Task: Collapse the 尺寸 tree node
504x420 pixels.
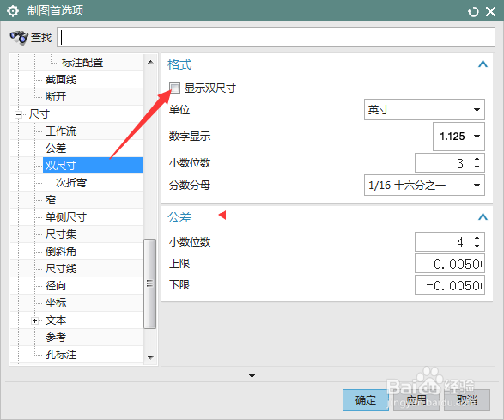Action: pos(18,114)
